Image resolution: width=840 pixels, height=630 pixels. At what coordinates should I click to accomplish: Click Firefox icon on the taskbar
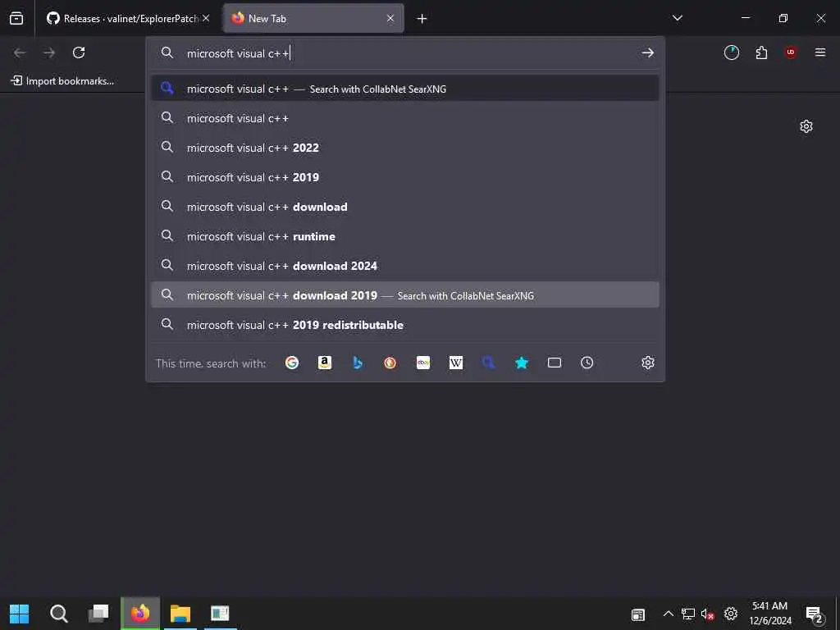tap(140, 614)
